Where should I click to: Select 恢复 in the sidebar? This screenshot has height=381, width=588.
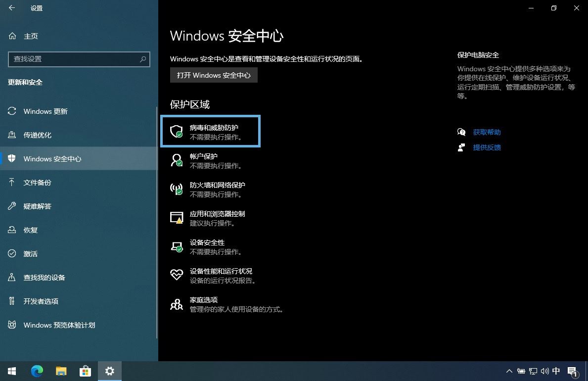79,230
